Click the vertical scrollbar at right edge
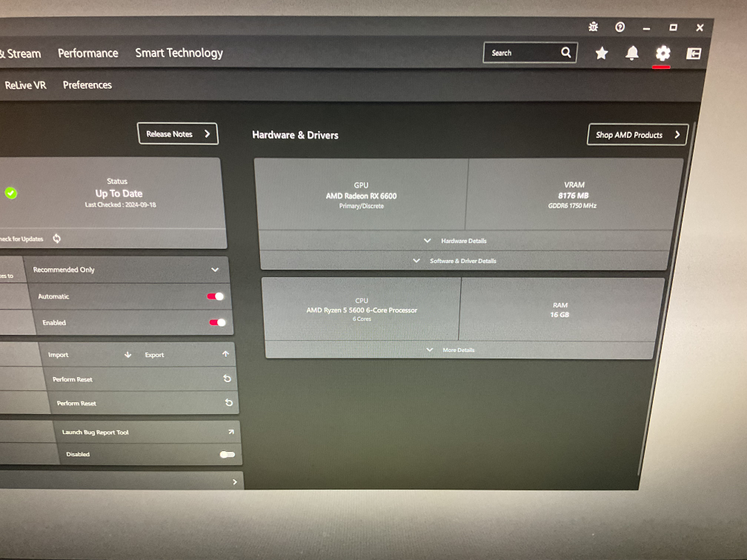747x560 pixels. tap(665, 299)
